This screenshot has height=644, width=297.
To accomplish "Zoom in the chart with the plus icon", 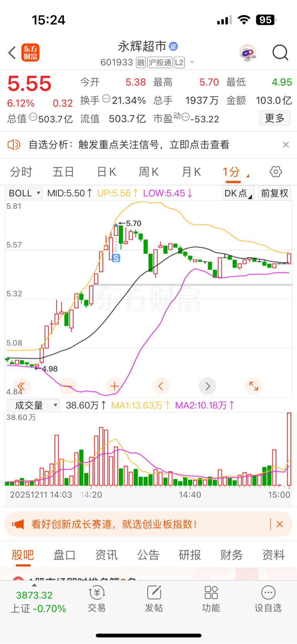I will 114,386.
